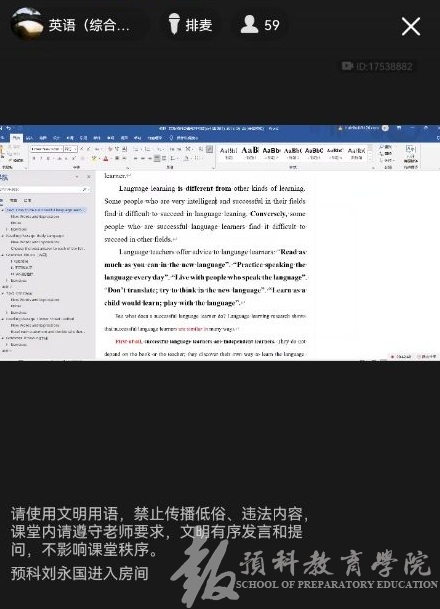Click the Bold icon in the Word ribbon
Image resolution: width=440 pixels, height=609 pixels.
point(34,158)
